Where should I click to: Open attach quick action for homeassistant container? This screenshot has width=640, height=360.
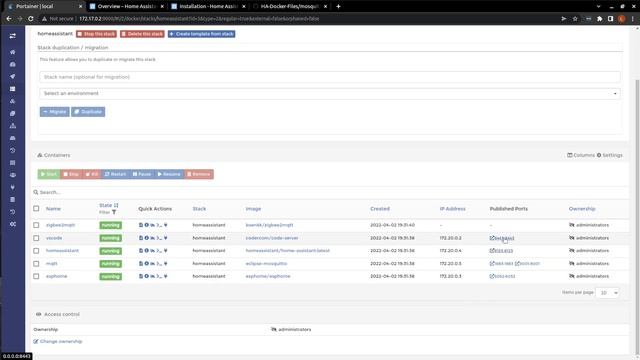point(166,251)
